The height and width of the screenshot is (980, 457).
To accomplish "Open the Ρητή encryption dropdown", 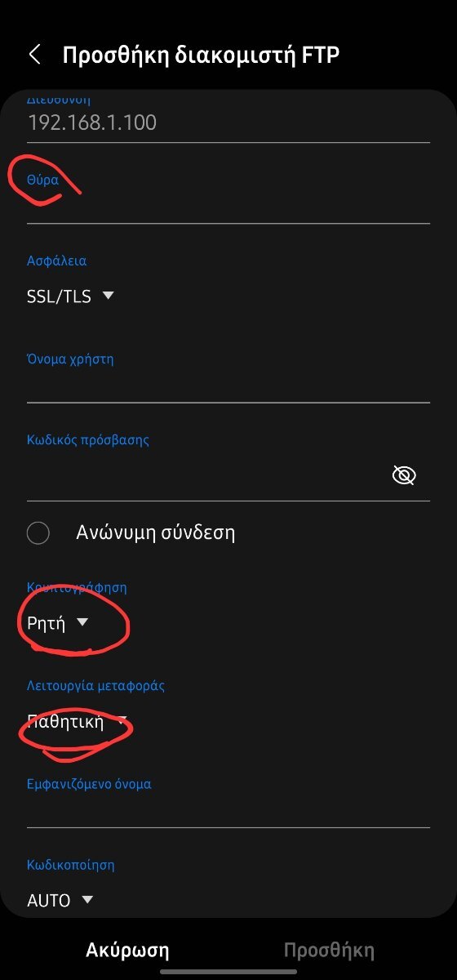I will pos(57,623).
